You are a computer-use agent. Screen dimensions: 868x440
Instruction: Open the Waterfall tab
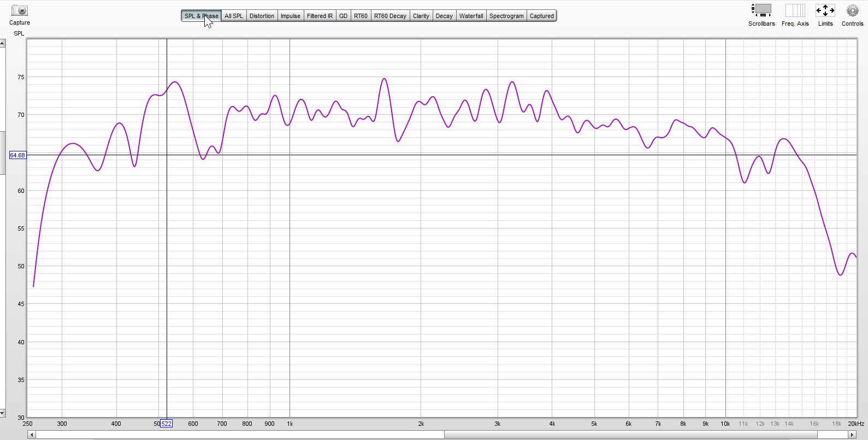(x=471, y=16)
